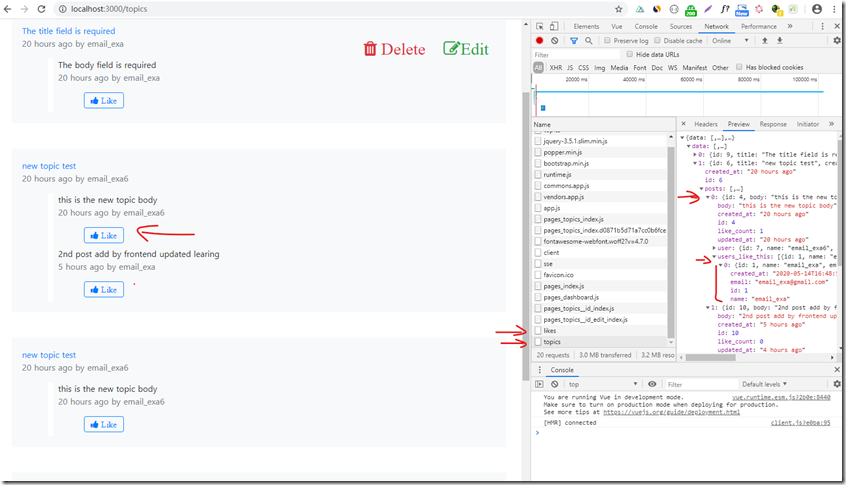Open Response tab of request
The height and width of the screenshot is (485, 846).
click(773, 124)
